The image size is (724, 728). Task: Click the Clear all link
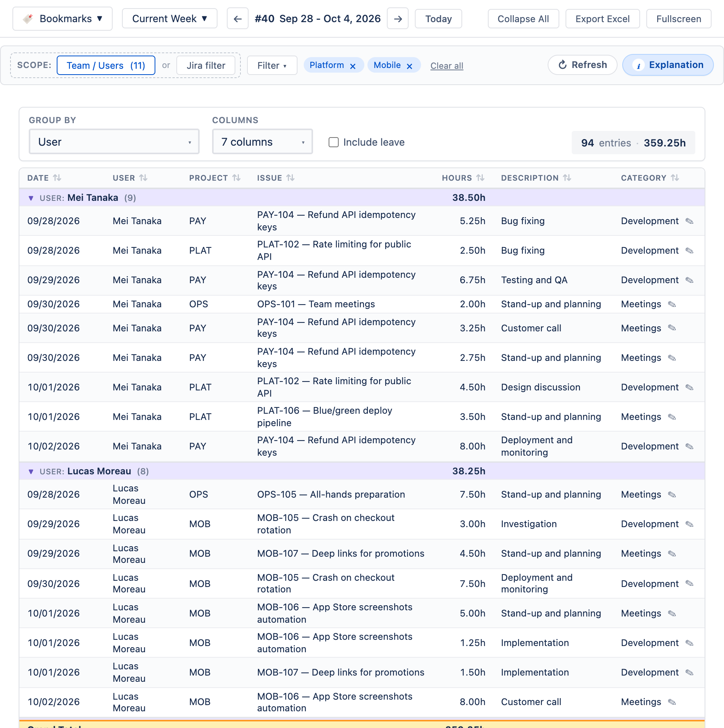coord(447,66)
